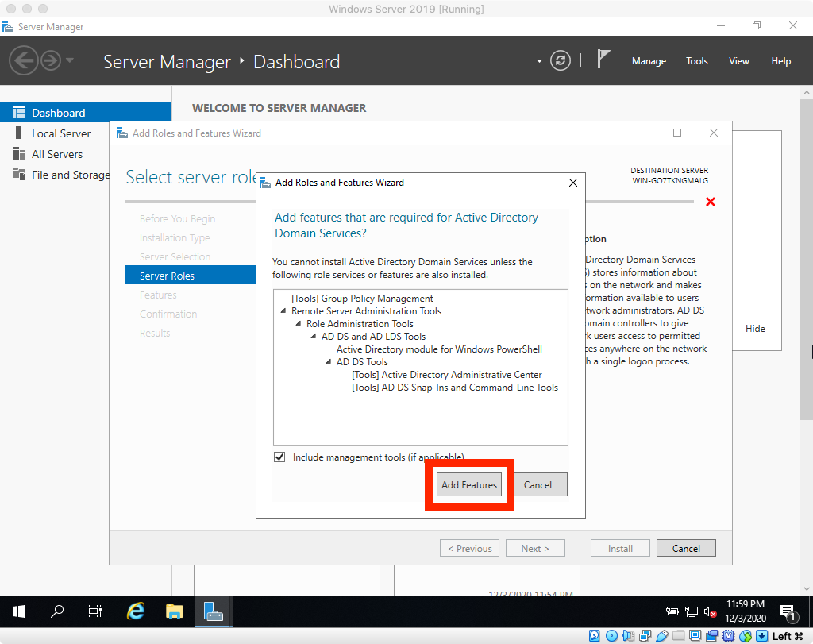The image size is (813, 644).
Task: Open File Explorer from the taskbar
Action: pyautogui.click(x=174, y=611)
